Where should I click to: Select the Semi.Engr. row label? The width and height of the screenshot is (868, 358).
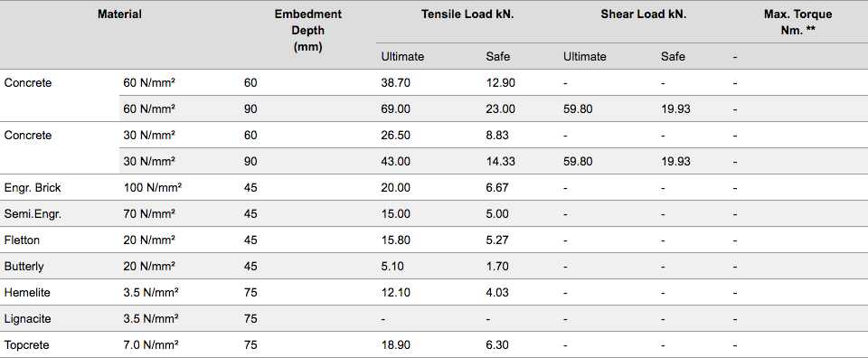(33, 214)
